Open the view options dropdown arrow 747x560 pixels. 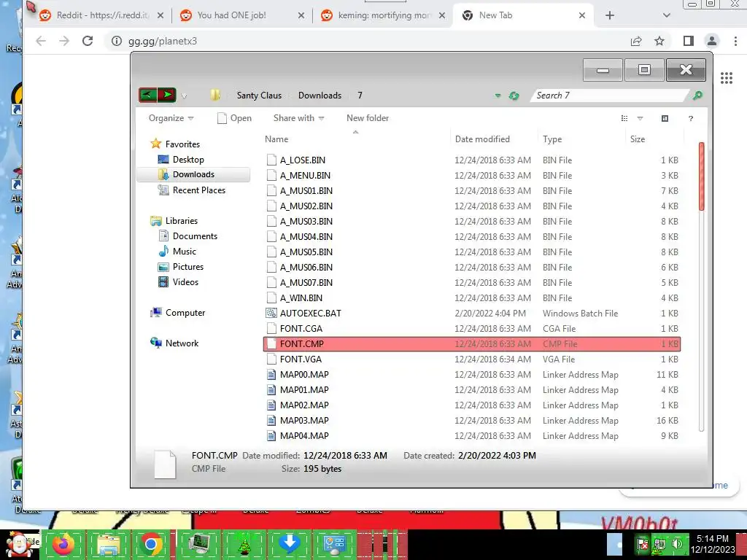coord(640,119)
